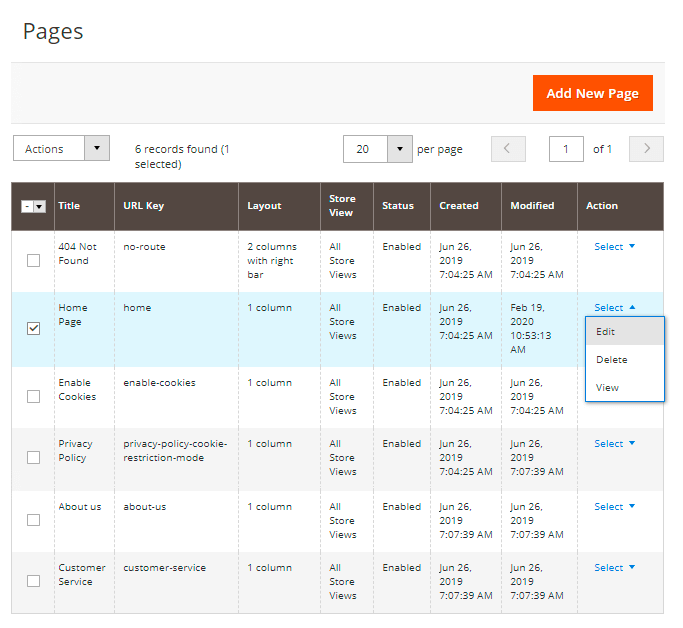Sort by the Title column header
This screenshot has height=628, width=683.
[69, 206]
